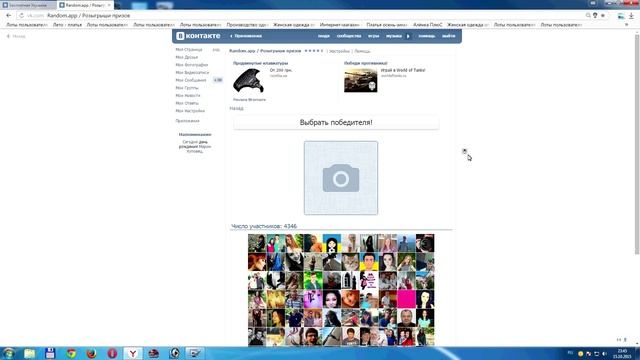Click 'ред.' next to Моя Страница

coord(216,50)
